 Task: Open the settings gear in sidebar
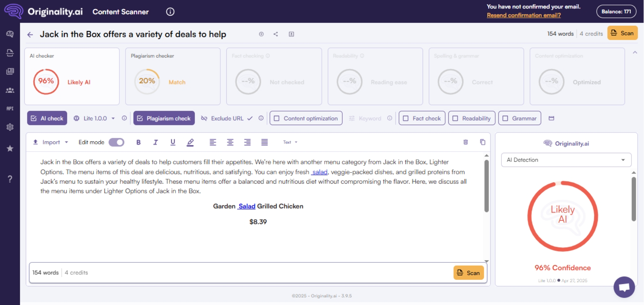(10, 127)
